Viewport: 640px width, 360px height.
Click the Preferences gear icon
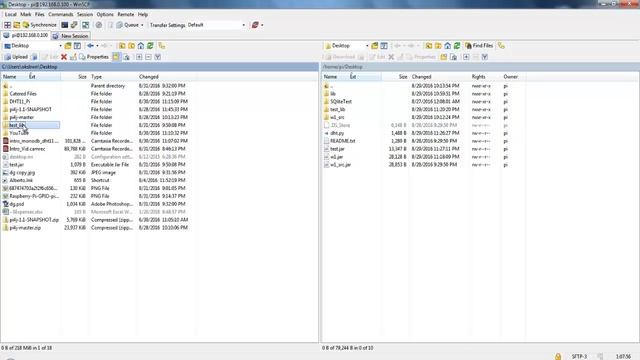(x=98, y=25)
